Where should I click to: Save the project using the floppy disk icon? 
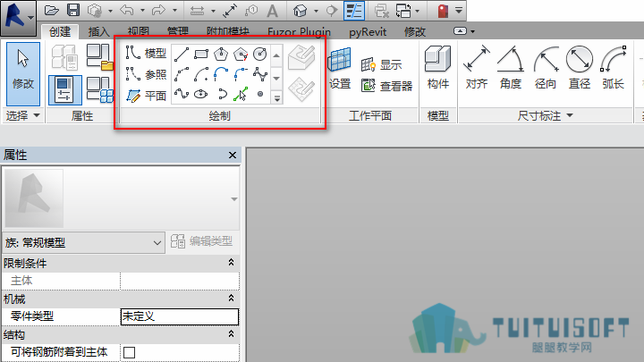[x=73, y=10]
